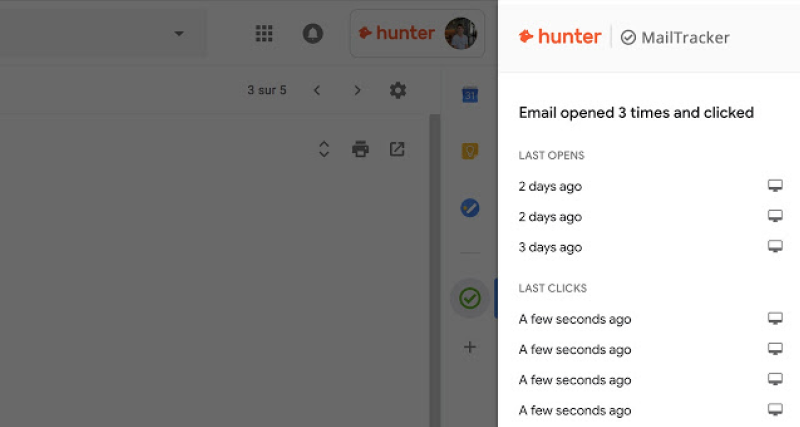Click desktop icon beside last 'A few seconds ago'

tap(775, 410)
